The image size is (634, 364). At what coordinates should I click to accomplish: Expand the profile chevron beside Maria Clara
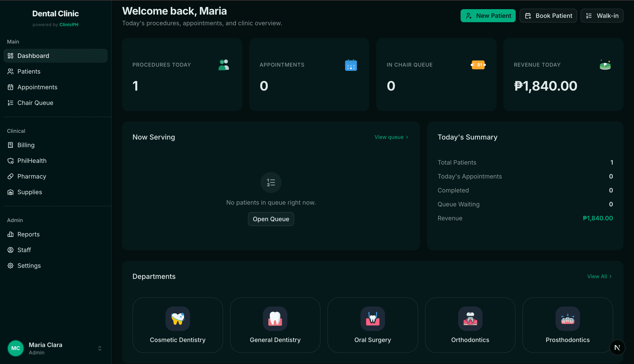(x=99, y=348)
